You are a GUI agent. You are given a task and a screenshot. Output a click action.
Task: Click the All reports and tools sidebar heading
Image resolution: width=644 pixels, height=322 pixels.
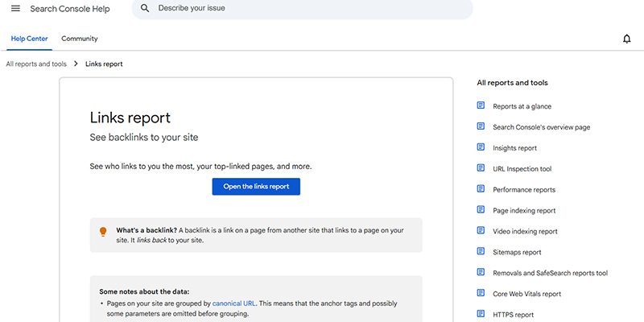coord(512,83)
